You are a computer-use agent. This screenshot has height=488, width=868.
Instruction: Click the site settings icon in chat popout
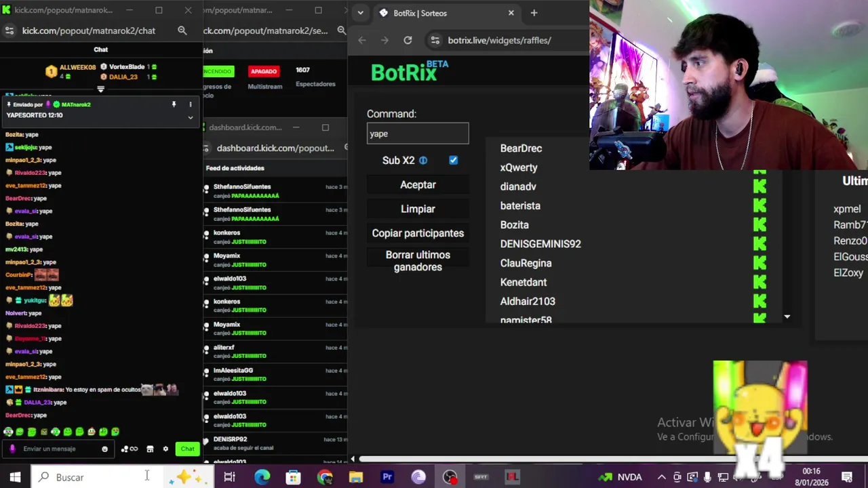coord(9,30)
